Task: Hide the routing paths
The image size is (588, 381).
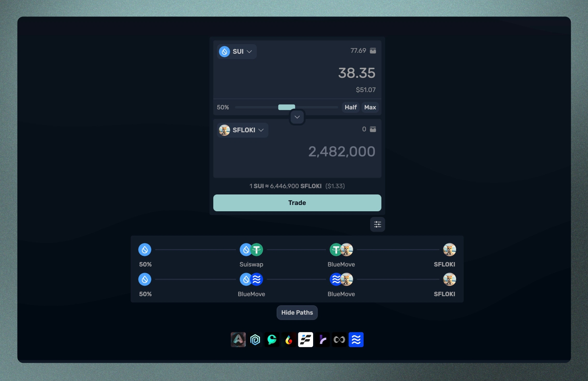Action: pos(297,312)
